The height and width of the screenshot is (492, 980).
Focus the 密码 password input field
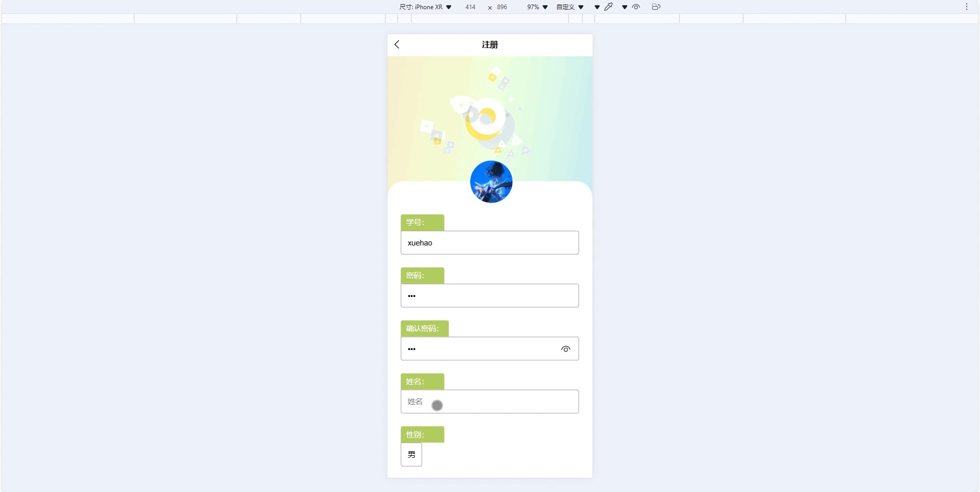[489, 296]
